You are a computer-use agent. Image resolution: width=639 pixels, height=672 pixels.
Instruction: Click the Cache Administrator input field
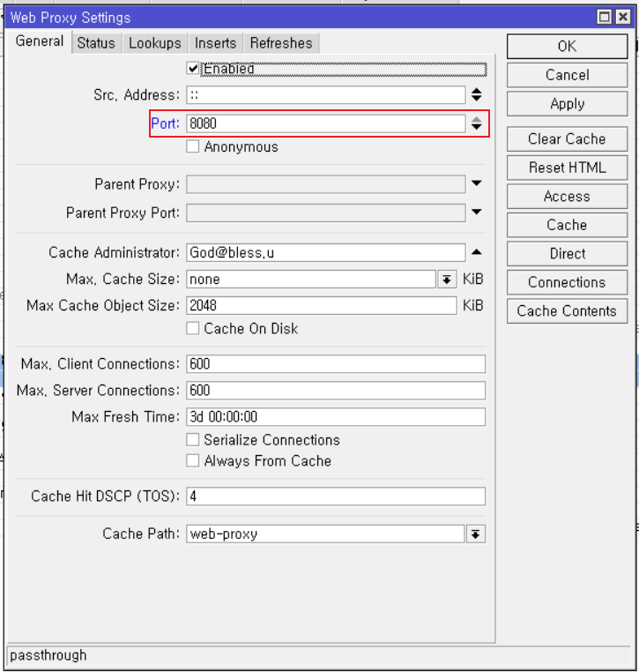pos(326,252)
